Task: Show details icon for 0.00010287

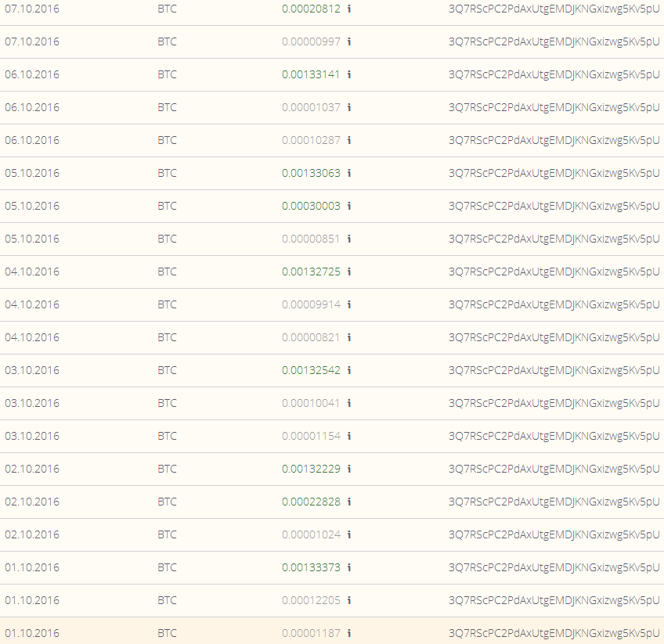Action: point(349,140)
